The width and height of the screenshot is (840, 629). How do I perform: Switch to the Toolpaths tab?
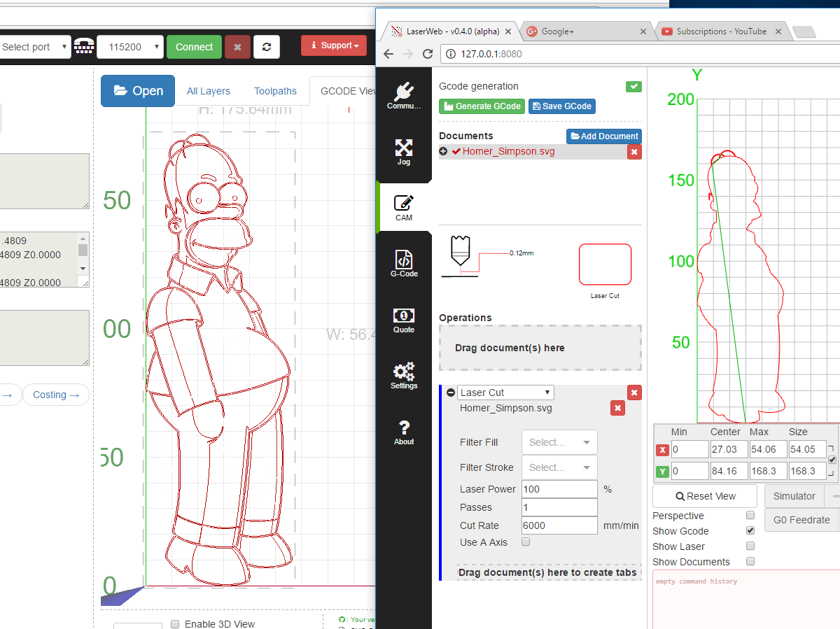275,91
